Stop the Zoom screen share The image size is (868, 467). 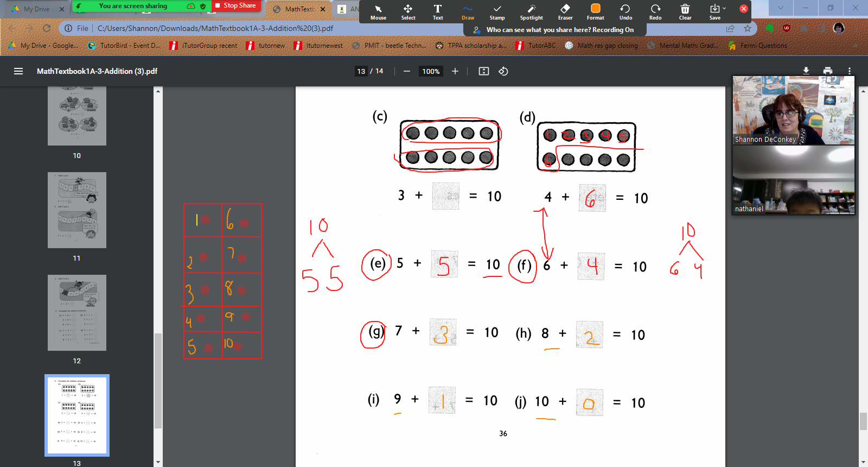click(x=235, y=5)
